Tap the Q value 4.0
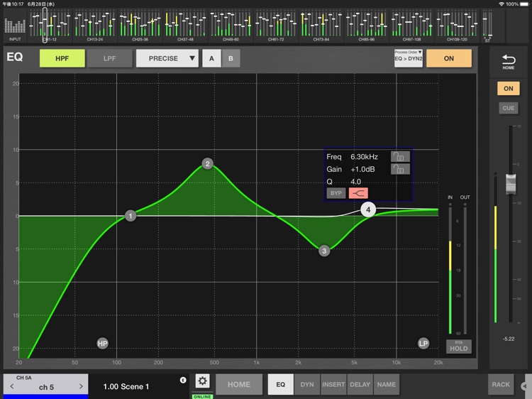 [355, 181]
